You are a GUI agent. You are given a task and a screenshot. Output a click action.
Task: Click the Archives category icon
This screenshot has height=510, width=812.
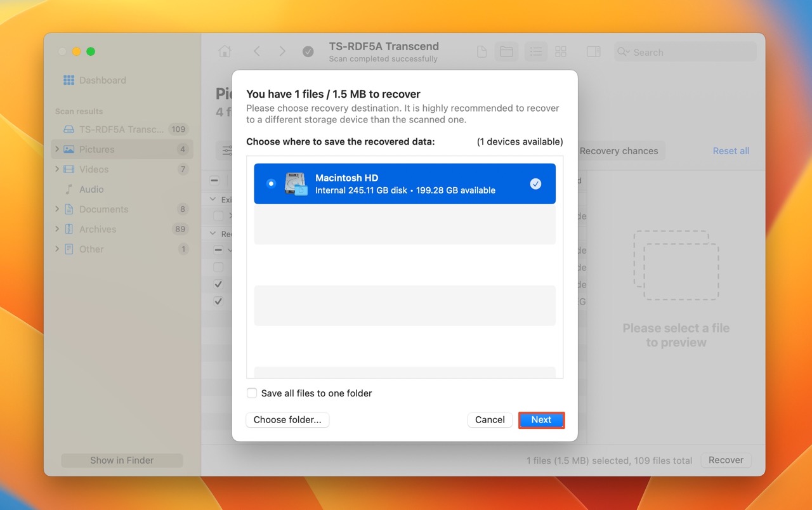point(69,229)
